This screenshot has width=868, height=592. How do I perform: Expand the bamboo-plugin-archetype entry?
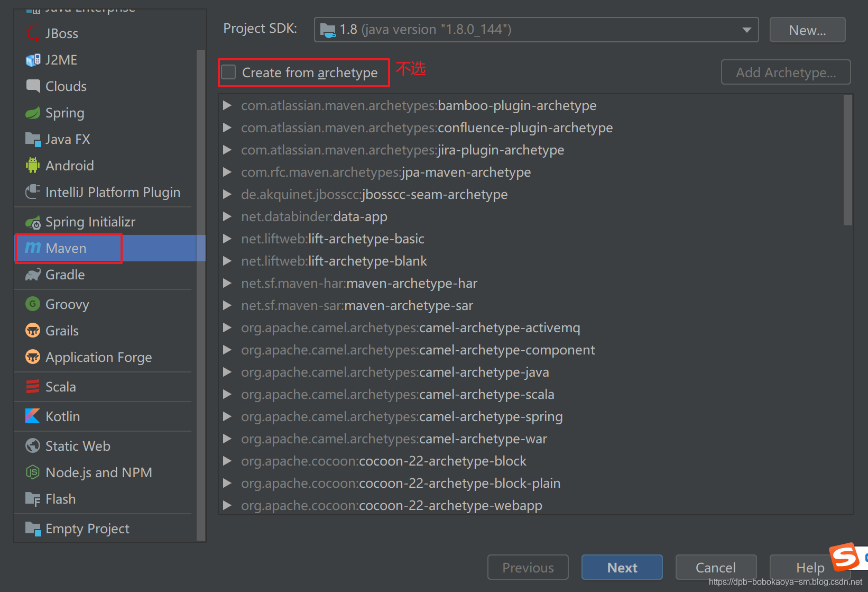tap(227, 105)
